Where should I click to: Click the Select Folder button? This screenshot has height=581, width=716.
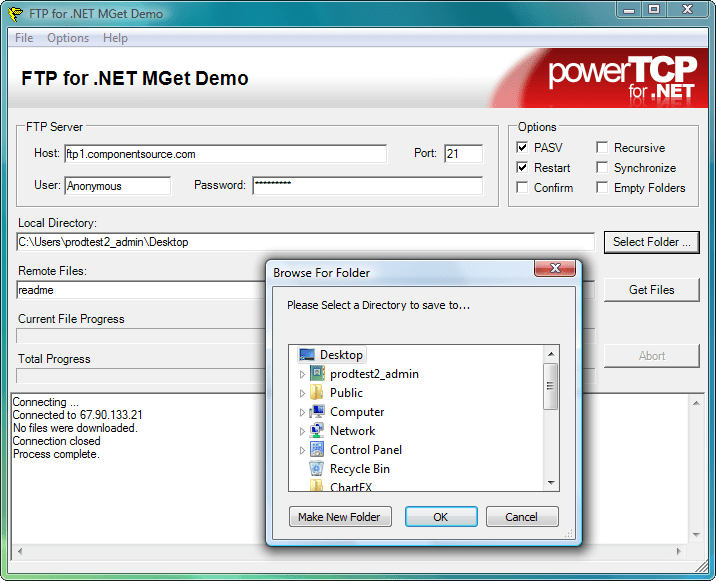click(x=652, y=242)
